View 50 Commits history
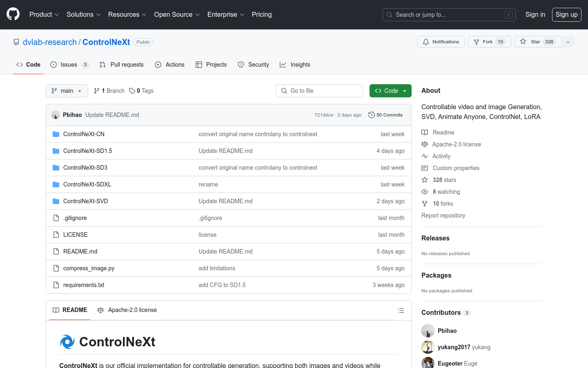This screenshot has width=588, height=368. click(385, 115)
